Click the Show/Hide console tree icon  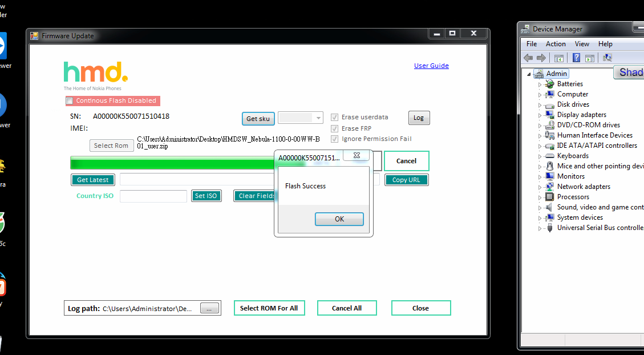559,58
